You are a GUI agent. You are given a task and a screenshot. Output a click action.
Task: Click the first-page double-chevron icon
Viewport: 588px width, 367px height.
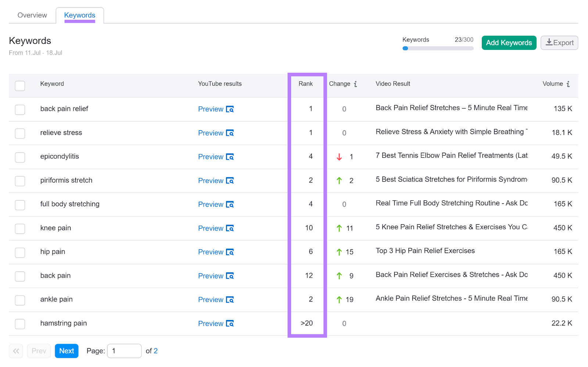[16, 351]
